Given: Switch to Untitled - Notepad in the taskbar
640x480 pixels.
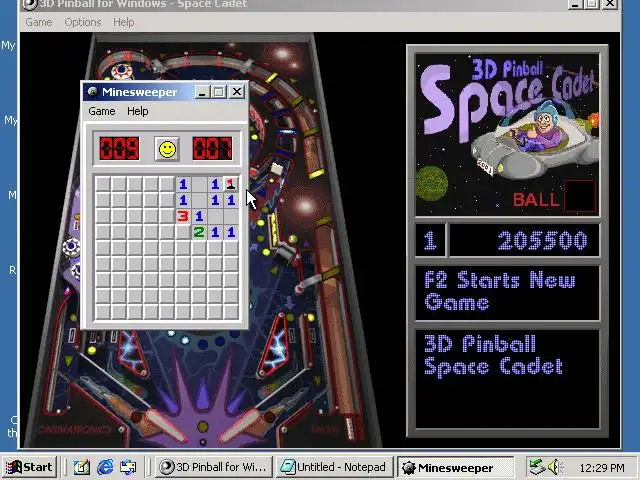Looking at the screenshot, I should click(x=335, y=467).
